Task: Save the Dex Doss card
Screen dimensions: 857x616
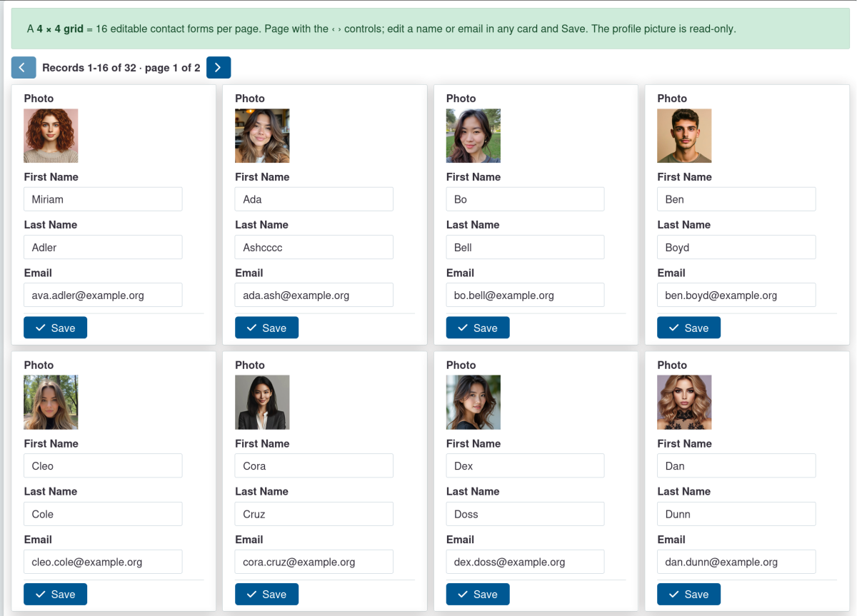Action: [478, 594]
